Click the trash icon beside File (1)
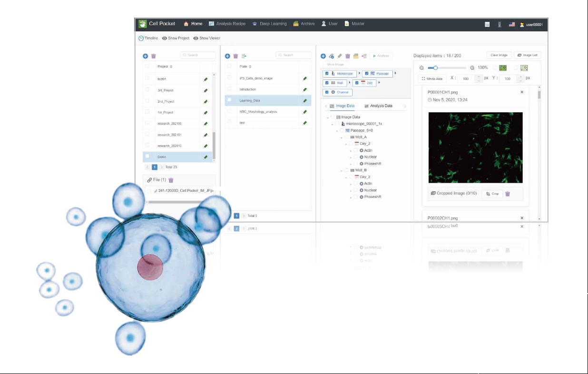This screenshot has width=588, height=374. pos(171,180)
